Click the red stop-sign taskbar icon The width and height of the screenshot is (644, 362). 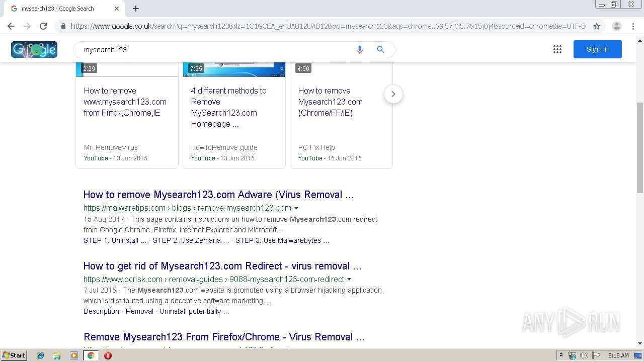(108, 355)
